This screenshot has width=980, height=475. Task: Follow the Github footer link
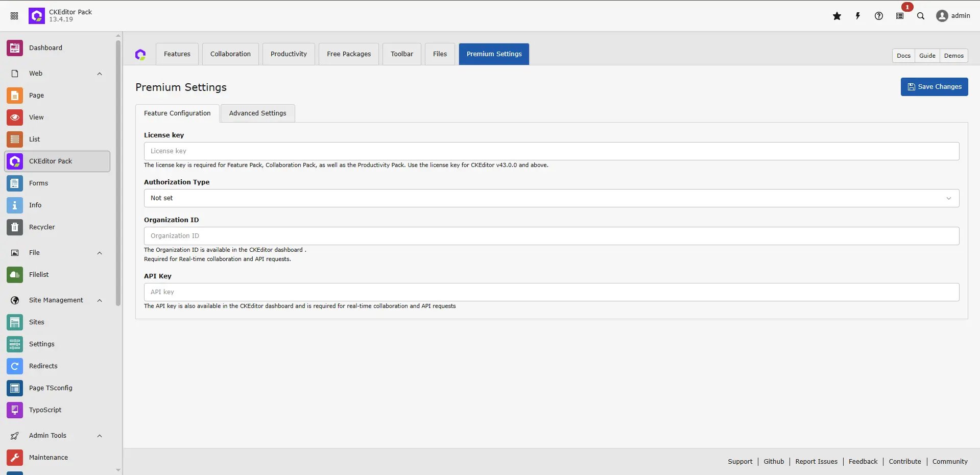tap(774, 462)
